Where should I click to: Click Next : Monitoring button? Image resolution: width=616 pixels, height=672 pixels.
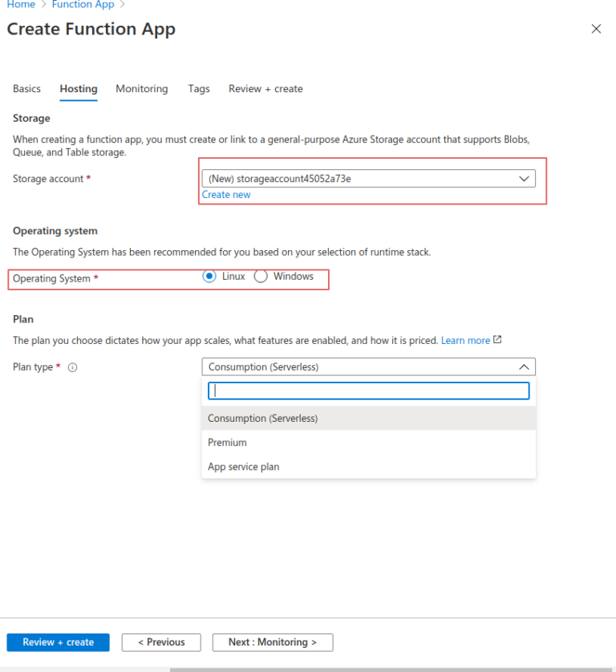(272, 642)
